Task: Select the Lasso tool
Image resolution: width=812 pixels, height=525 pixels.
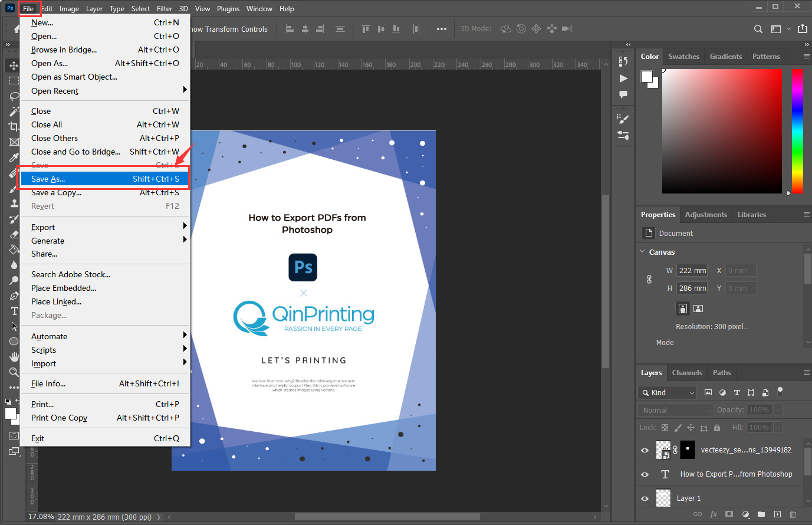Action: (x=14, y=96)
